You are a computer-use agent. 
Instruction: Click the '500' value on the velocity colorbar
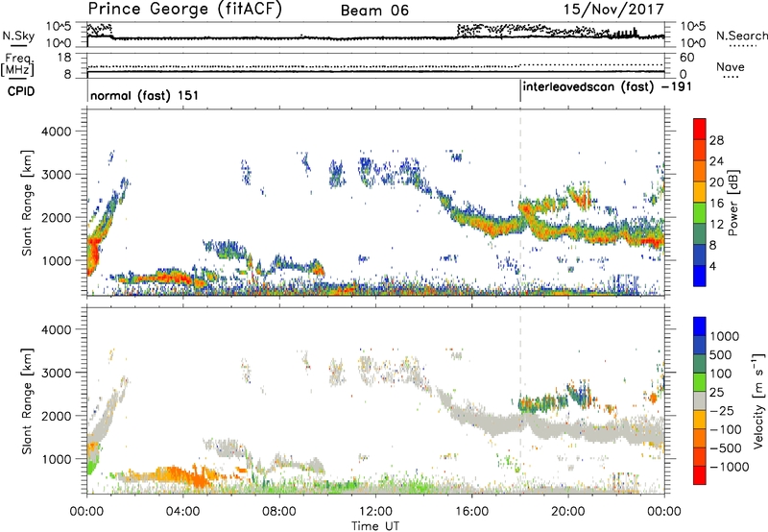pos(721,354)
